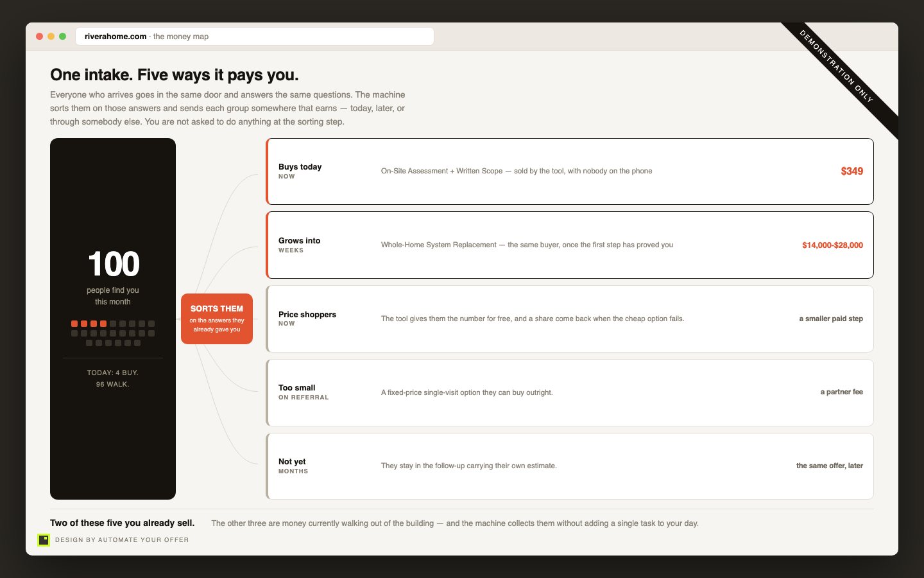The image size is (924, 578).
Task: Click the $349 price
Action: 851,171
